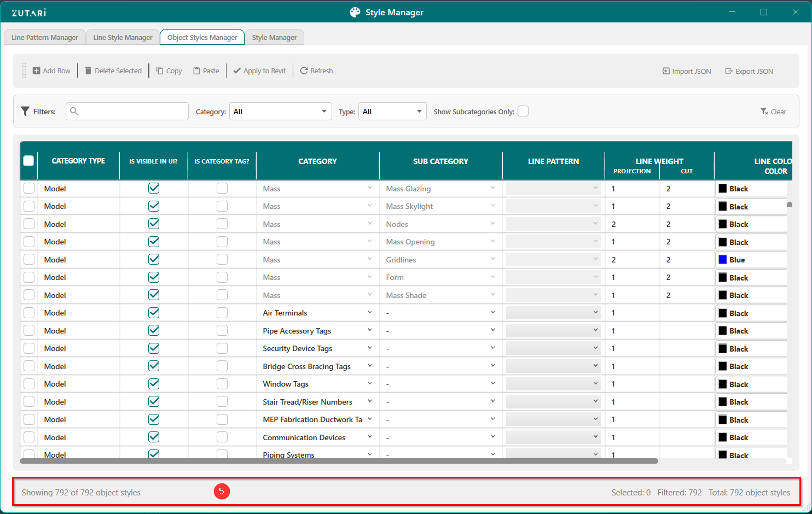
Task: Expand the Air Terminals category dropdown
Action: 370,313
